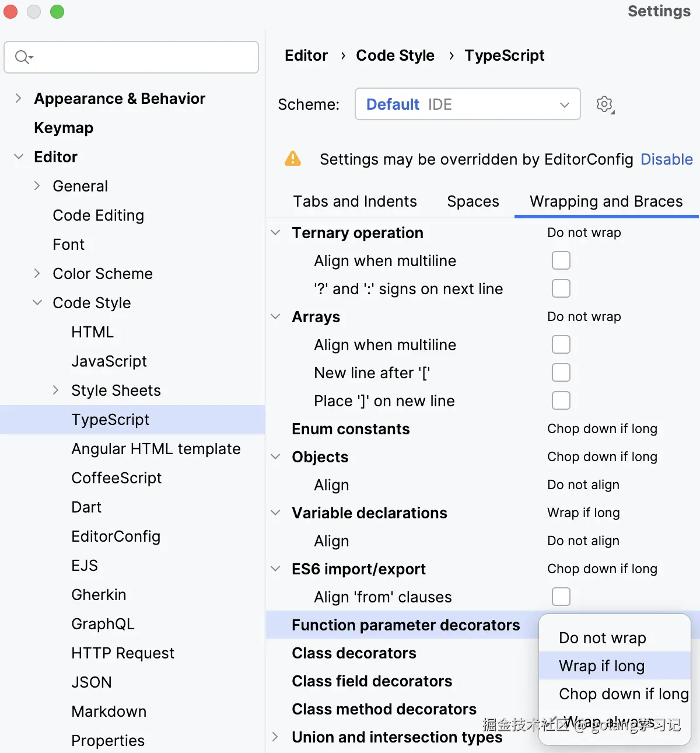The height and width of the screenshot is (753, 700).
Task: Expand Union and intersection types
Action: (275, 737)
